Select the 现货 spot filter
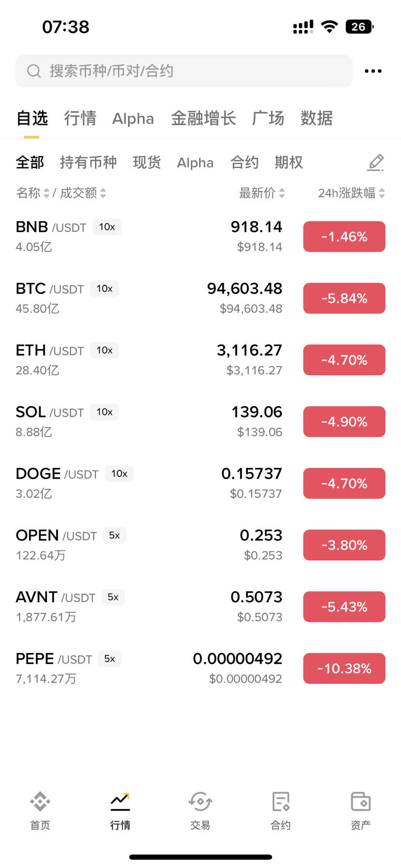Screen dimensions: 401x868 pos(147,162)
